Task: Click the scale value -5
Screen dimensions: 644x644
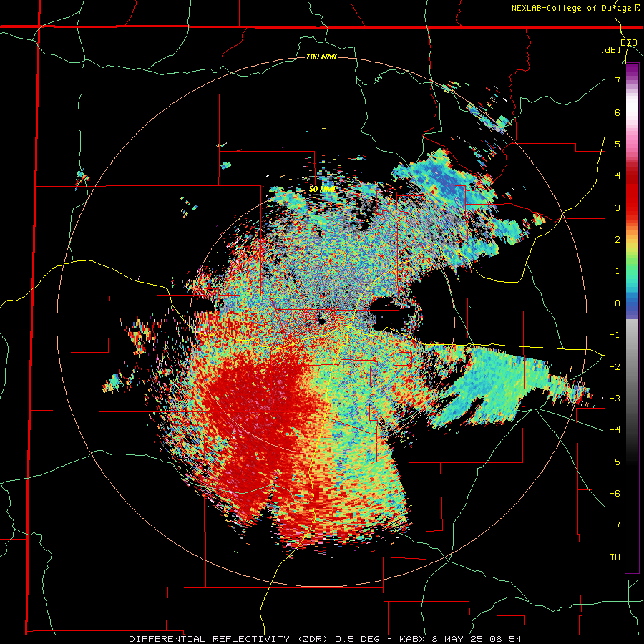Action: tap(615, 462)
